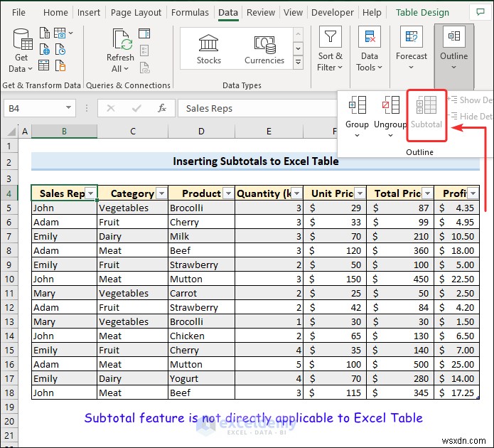Click the Sort & Filter funnel icon
Screen dimensions: 494x448
[x=331, y=36]
